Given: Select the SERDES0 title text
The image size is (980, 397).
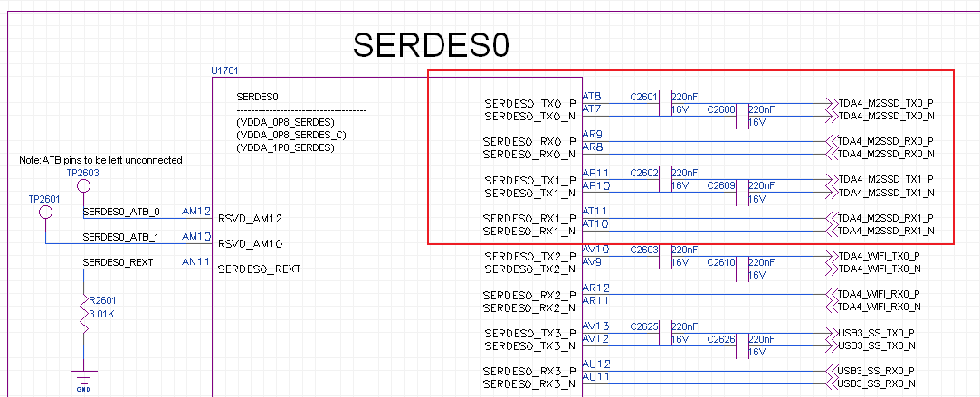Looking at the screenshot, I should tap(432, 45).
